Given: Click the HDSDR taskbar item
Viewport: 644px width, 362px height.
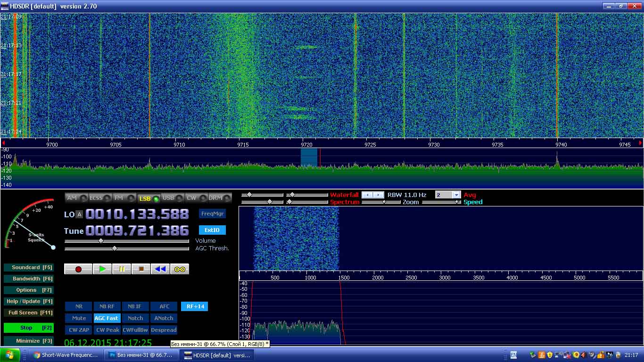Looking at the screenshot, I should pyautogui.click(x=217, y=355).
